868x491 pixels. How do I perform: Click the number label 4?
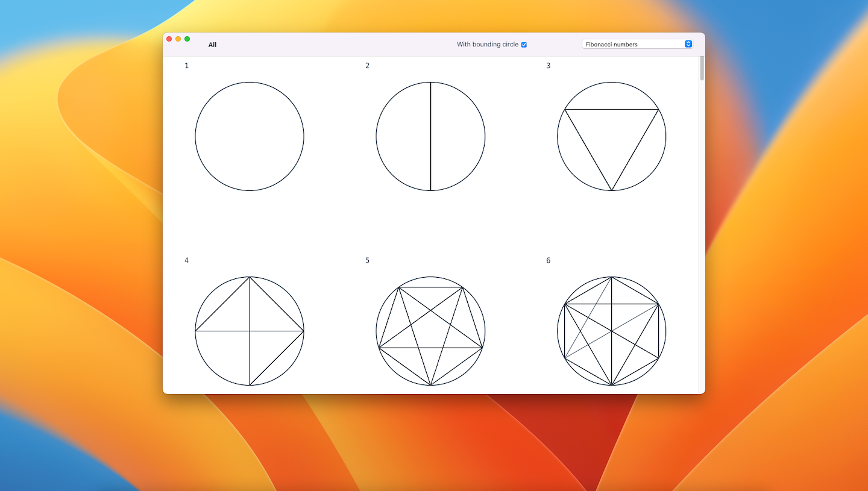coord(186,260)
